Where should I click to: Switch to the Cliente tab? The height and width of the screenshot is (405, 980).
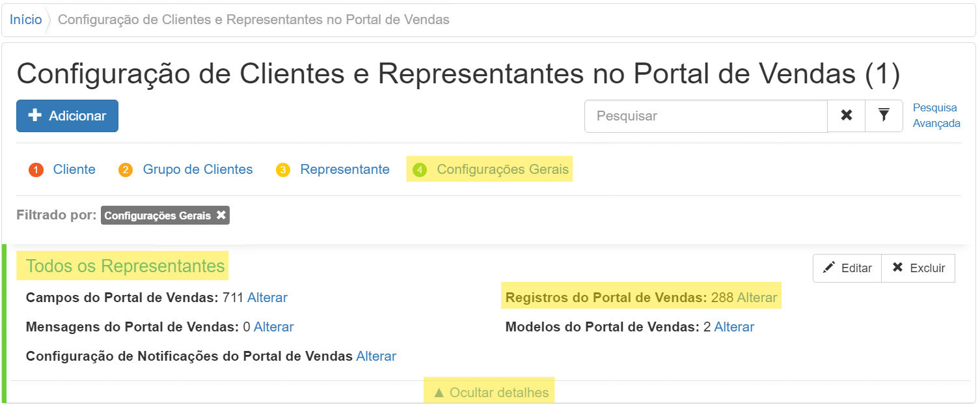click(74, 169)
